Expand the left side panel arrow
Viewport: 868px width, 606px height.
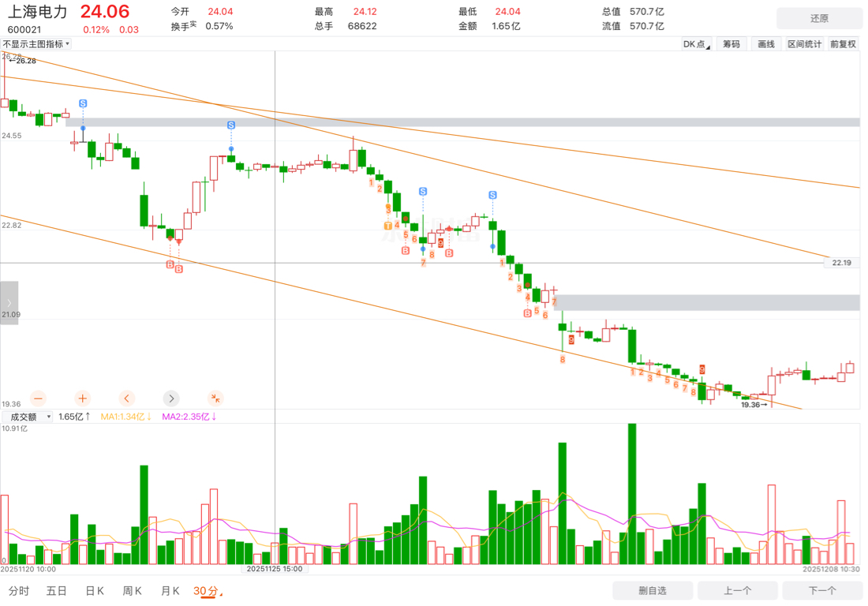click(x=9, y=303)
